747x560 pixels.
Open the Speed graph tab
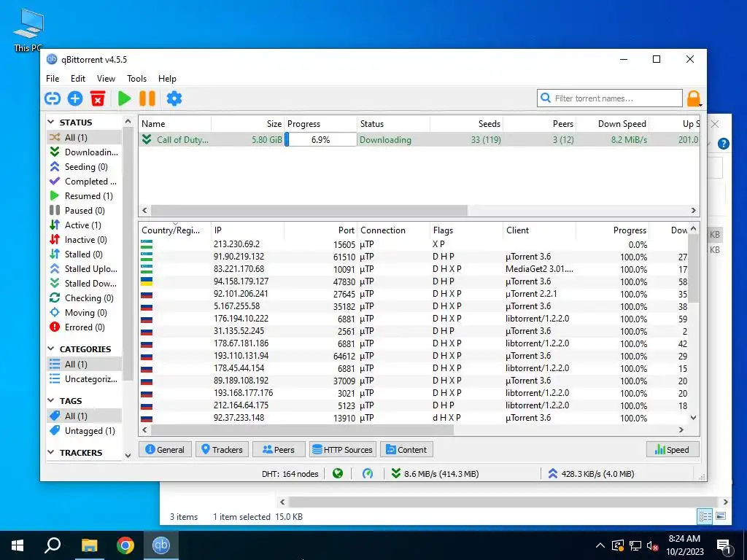point(673,449)
